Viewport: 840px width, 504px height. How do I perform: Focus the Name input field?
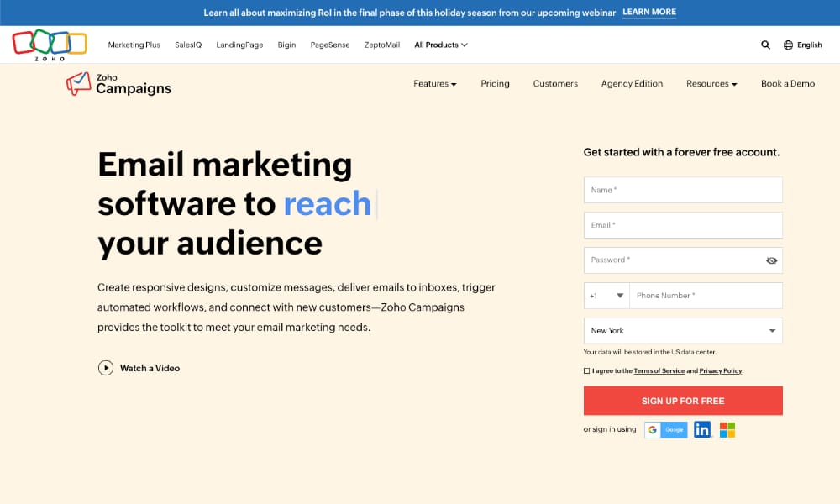pyautogui.click(x=683, y=190)
